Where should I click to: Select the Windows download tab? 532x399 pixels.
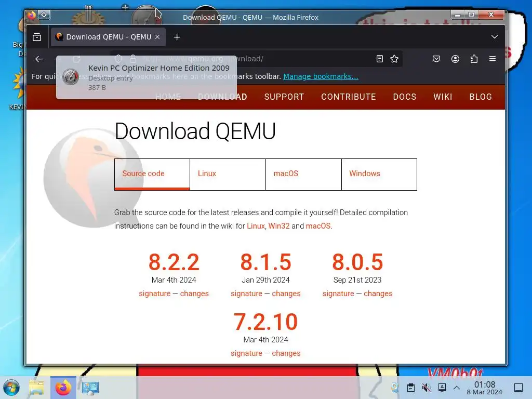[379, 175]
